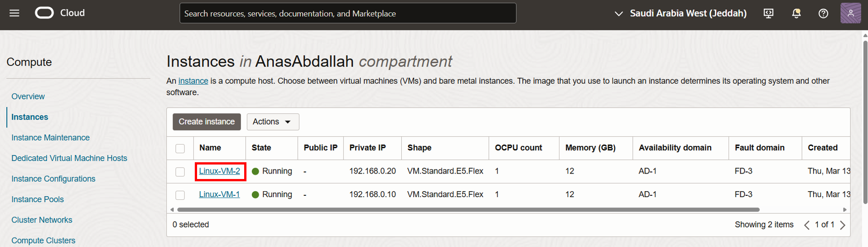The image size is (868, 247).
Task: Open Instance Pools in Compute sidebar
Action: pos(38,199)
